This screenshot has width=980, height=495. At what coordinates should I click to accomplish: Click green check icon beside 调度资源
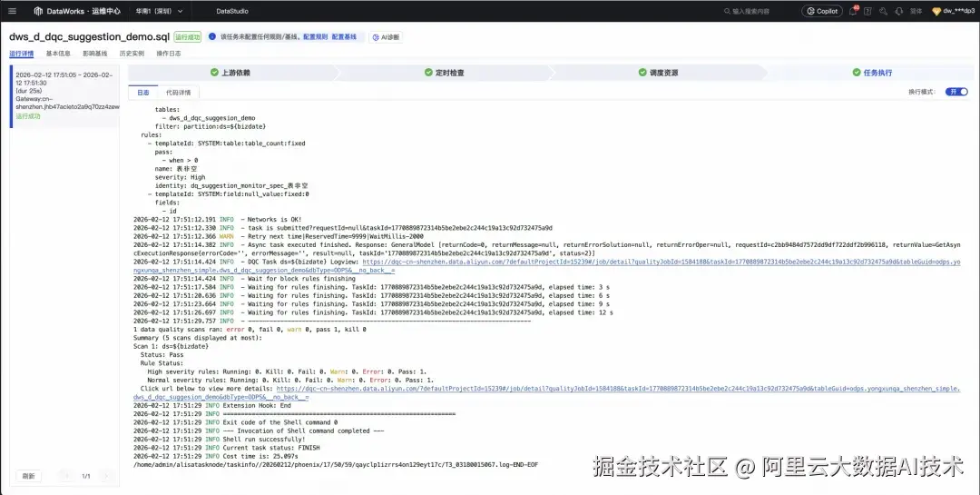click(x=642, y=73)
